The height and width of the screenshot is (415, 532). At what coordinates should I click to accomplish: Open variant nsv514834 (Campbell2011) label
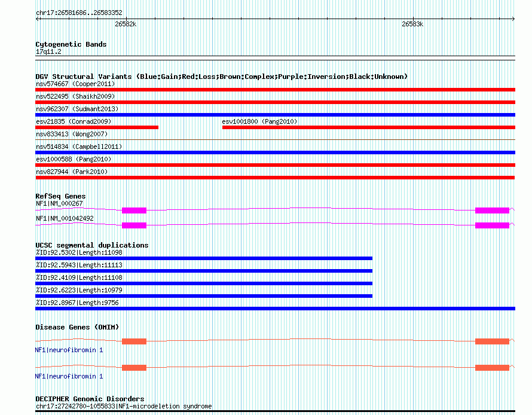click(x=79, y=147)
